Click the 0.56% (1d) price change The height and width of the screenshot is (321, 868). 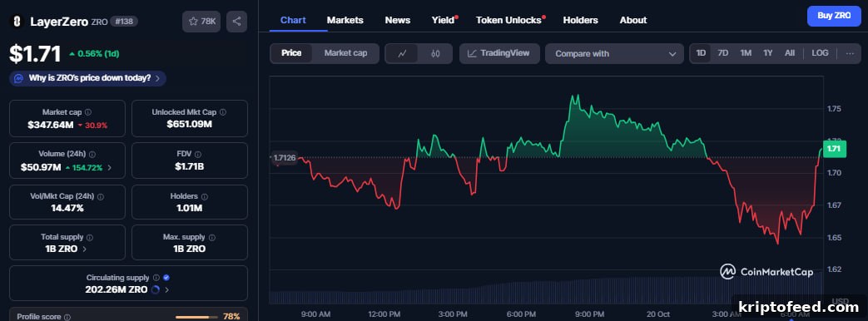[94, 54]
